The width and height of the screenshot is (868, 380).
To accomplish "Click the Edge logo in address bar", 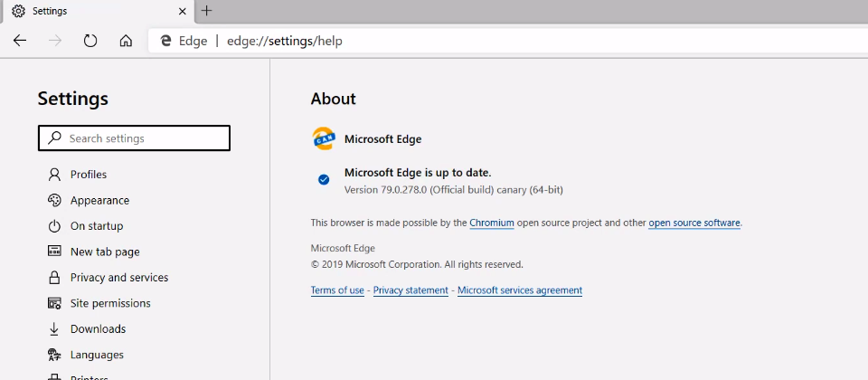I will point(165,41).
